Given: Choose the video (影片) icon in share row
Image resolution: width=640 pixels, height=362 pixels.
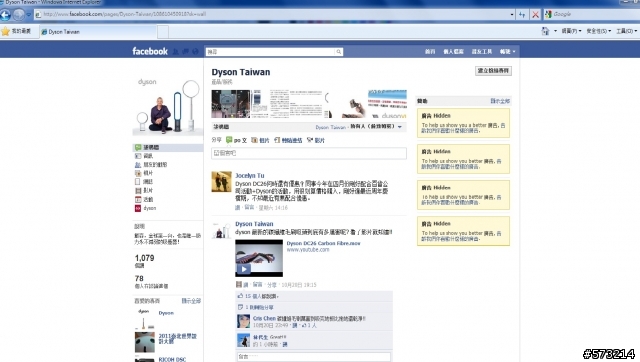Looking at the screenshot, I should click(x=310, y=140).
